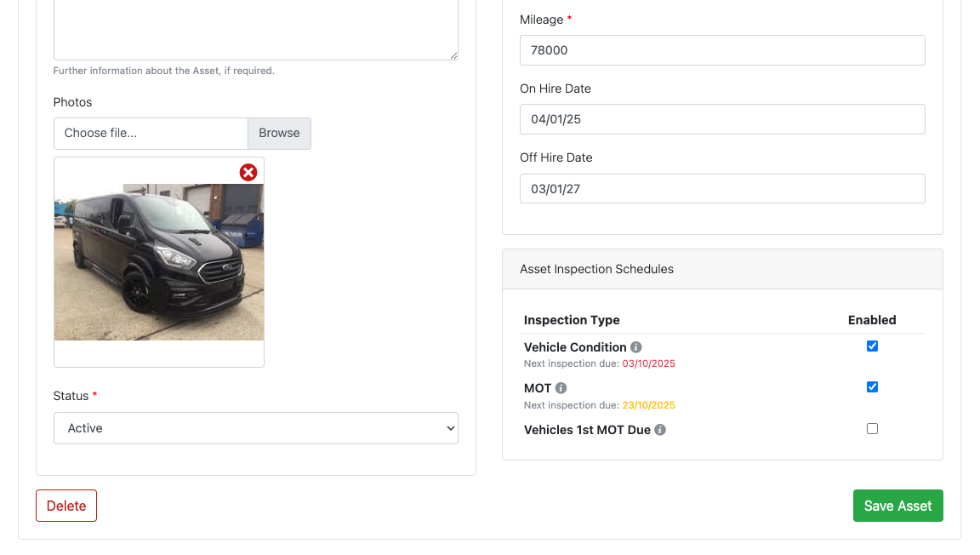This screenshot has width=980, height=555.
Task: Click the Vehicle Condition info icon
Action: 636,347
